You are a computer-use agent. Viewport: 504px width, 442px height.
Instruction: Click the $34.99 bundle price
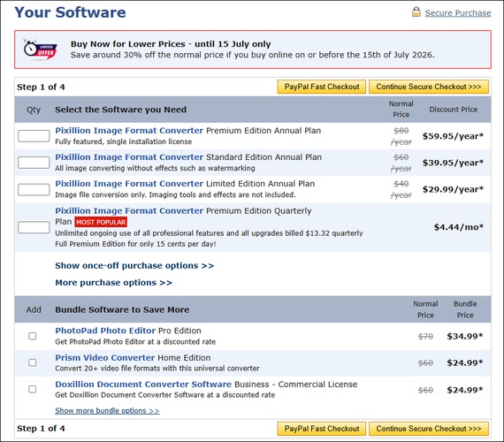[x=465, y=337]
